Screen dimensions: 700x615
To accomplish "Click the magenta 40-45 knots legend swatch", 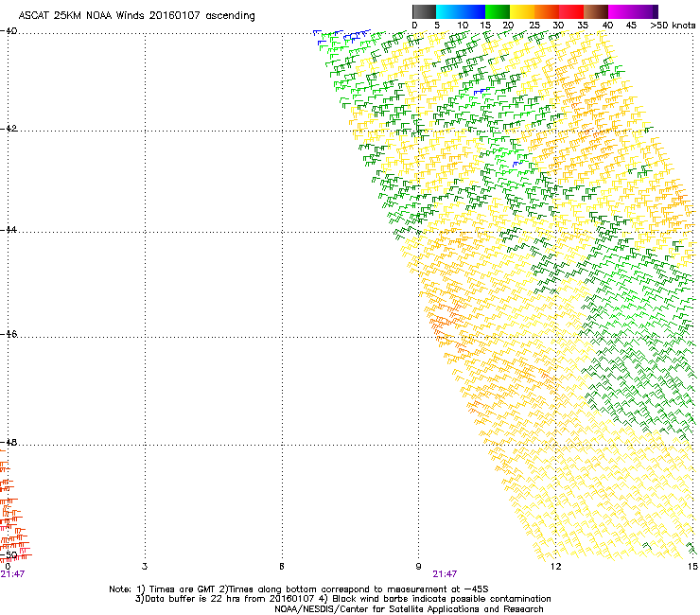I will (621, 11).
